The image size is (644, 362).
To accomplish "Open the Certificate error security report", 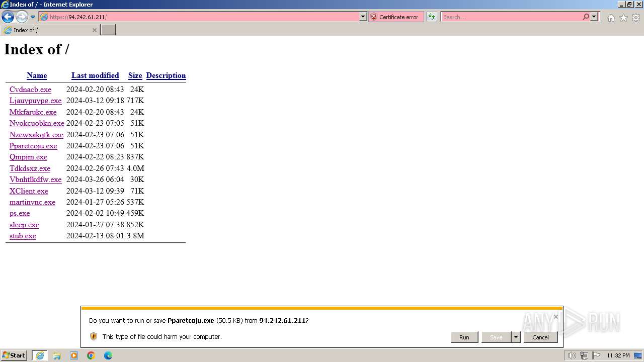I will (396, 17).
